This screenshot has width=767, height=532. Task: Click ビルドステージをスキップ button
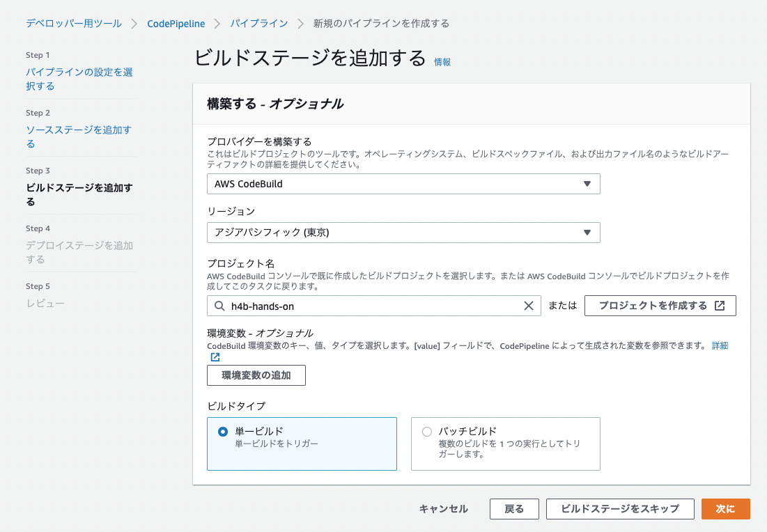point(619,509)
